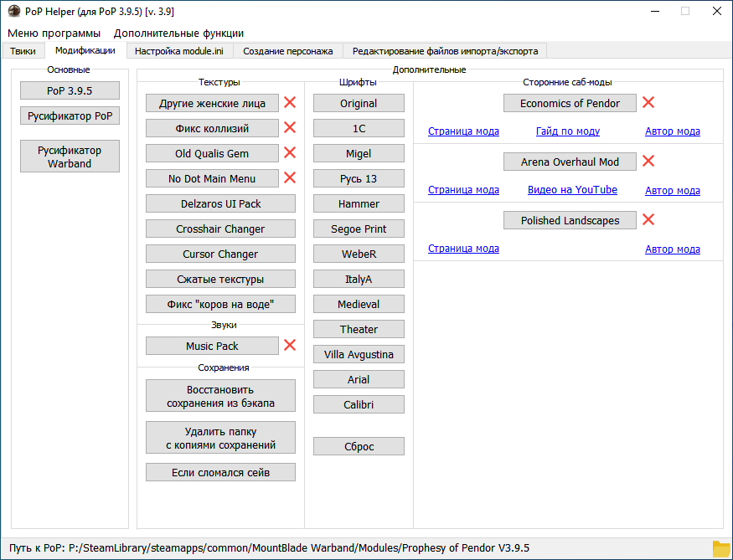Remove Economics of Pendor with red X
This screenshot has width=733, height=560.
[x=648, y=103]
